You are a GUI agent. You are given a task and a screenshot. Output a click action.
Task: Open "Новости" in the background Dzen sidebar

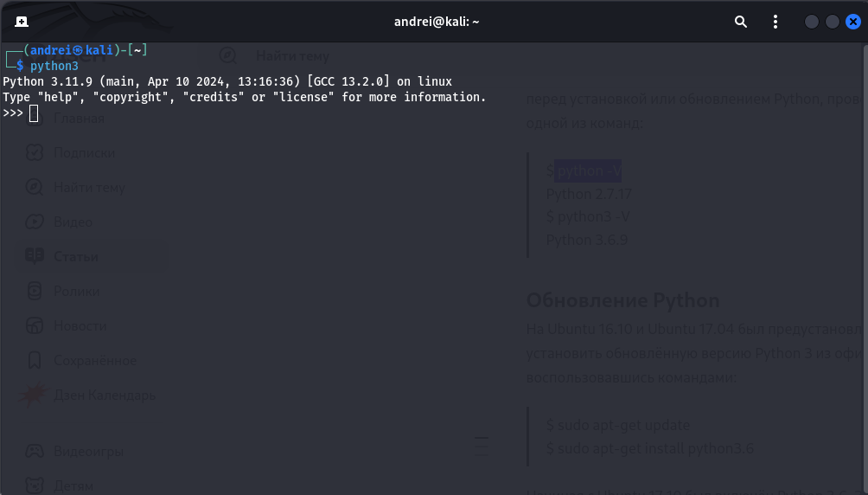(80, 326)
